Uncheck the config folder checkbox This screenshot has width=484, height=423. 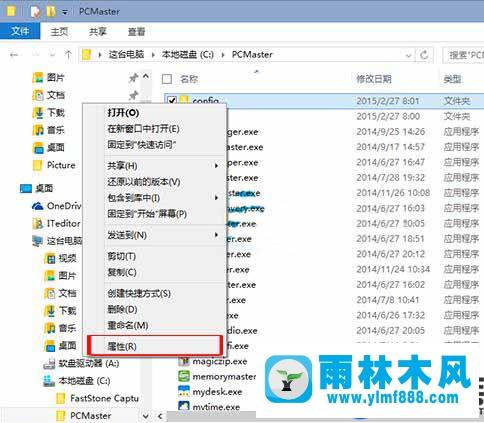coord(172,100)
